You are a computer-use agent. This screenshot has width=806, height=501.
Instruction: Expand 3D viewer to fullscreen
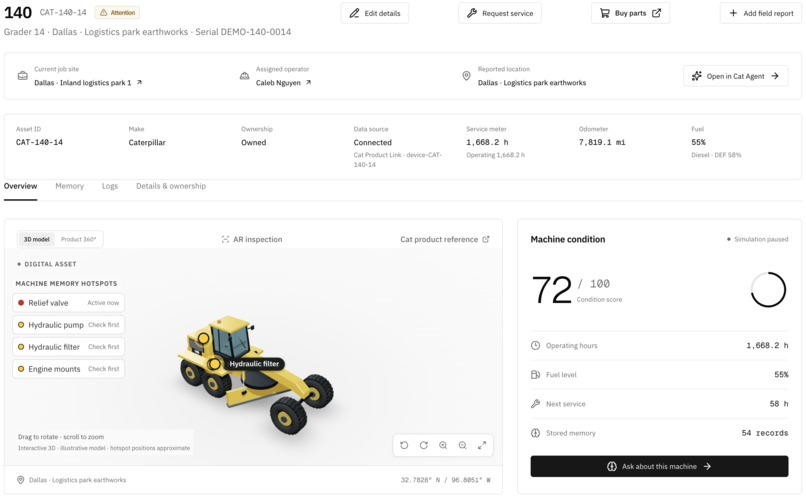click(482, 446)
